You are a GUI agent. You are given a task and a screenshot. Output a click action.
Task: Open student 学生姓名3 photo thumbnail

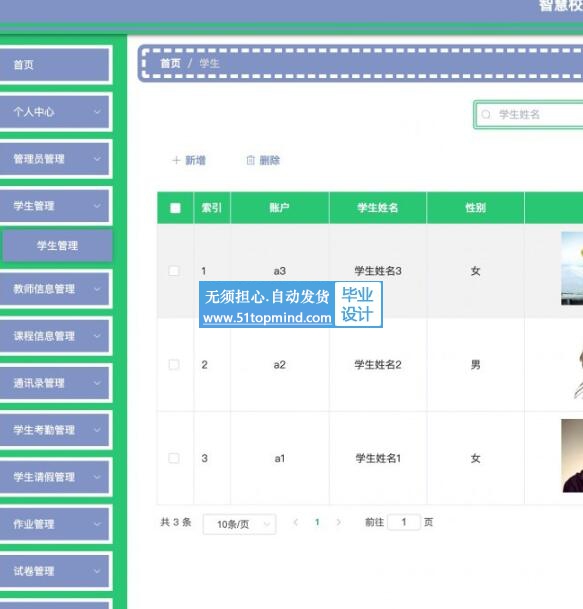[x=572, y=268]
